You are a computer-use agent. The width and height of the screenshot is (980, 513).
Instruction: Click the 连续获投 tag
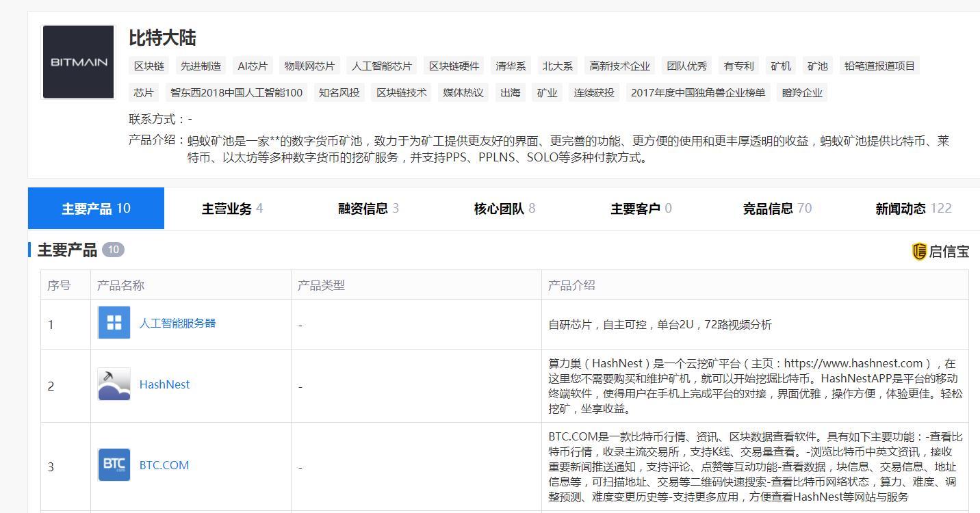click(x=594, y=92)
